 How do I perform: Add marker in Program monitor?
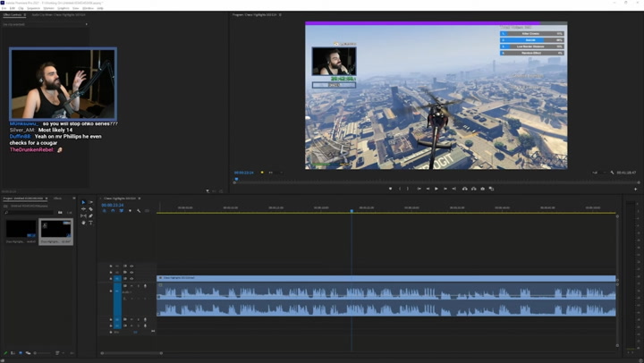pos(391,189)
